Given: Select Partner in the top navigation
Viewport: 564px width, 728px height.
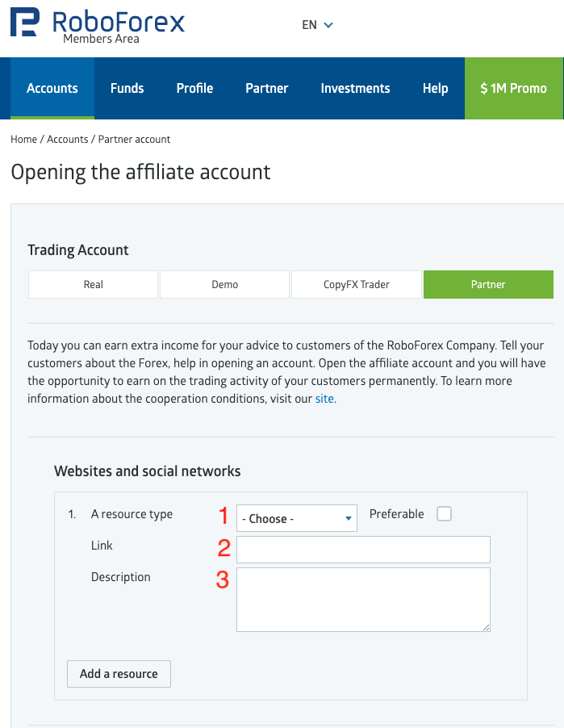Looking at the screenshot, I should pyautogui.click(x=267, y=89).
